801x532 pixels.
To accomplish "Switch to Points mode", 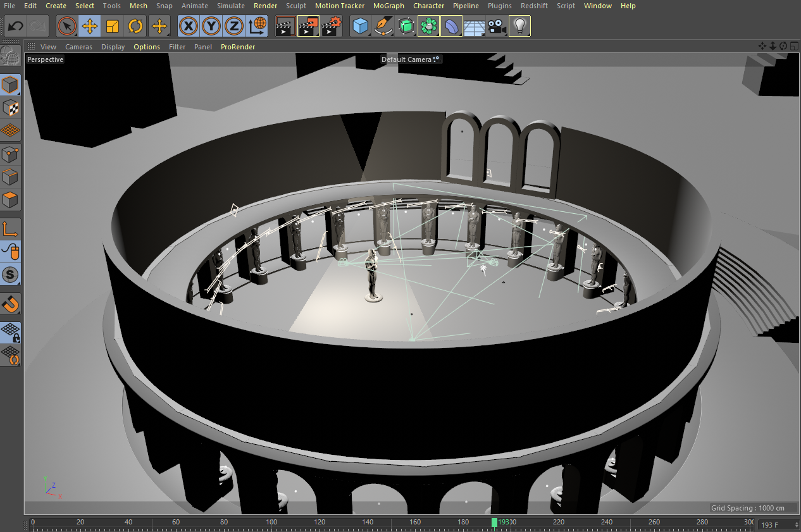I will 11,154.
